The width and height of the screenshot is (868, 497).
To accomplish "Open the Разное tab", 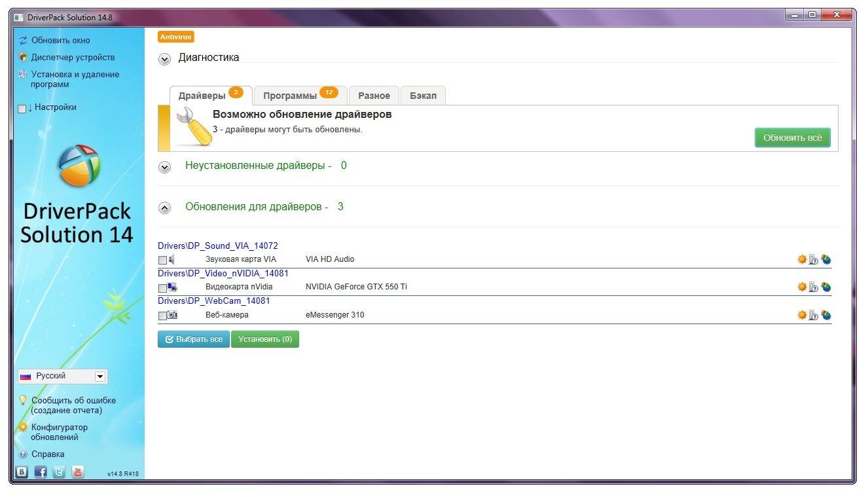I will point(374,96).
